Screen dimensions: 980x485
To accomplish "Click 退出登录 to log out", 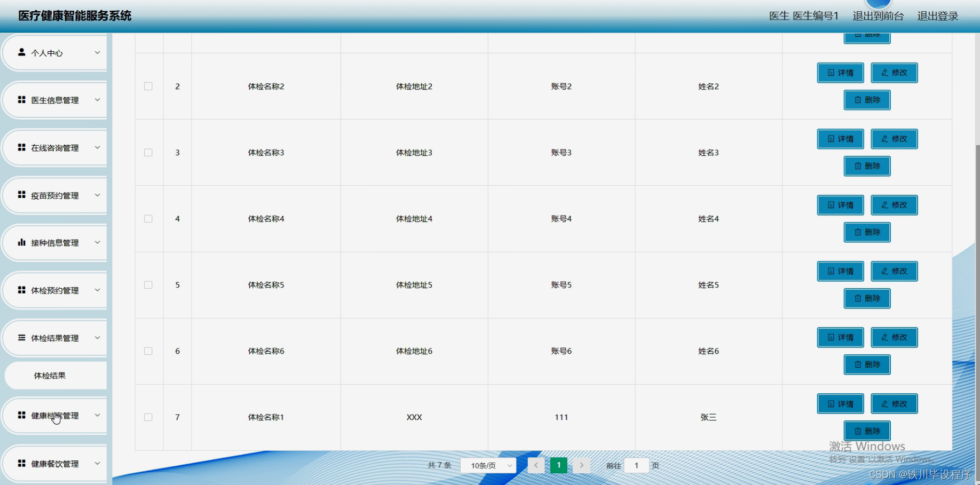I will point(938,16).
